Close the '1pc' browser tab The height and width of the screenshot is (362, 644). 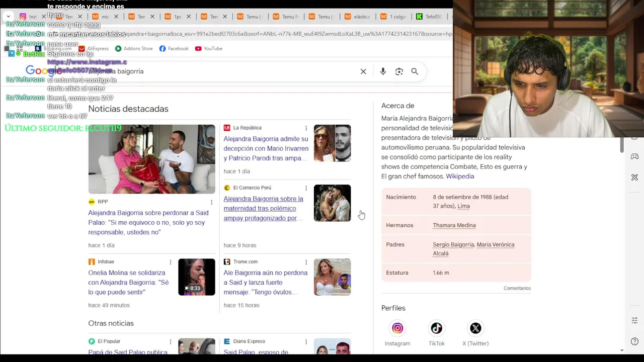189,17
